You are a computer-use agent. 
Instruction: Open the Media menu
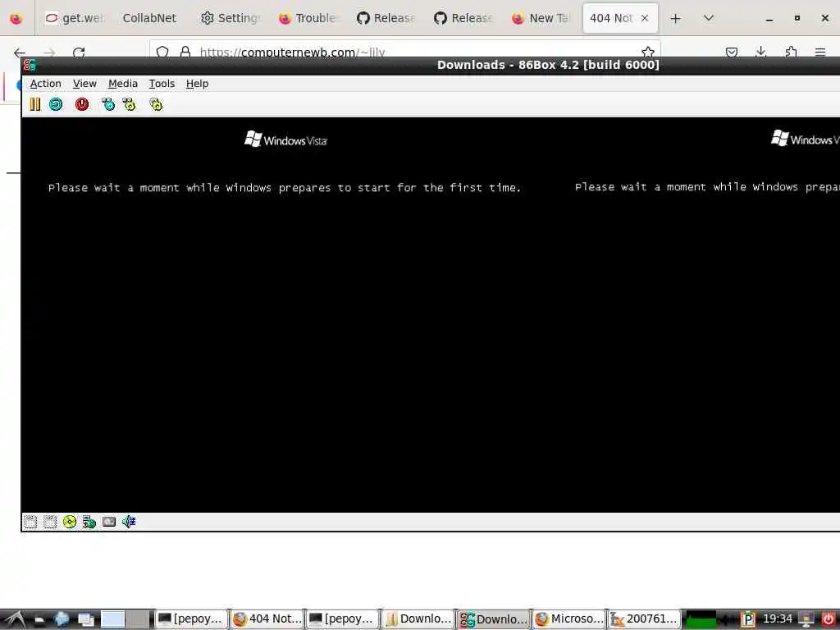(x=123, y=84)
